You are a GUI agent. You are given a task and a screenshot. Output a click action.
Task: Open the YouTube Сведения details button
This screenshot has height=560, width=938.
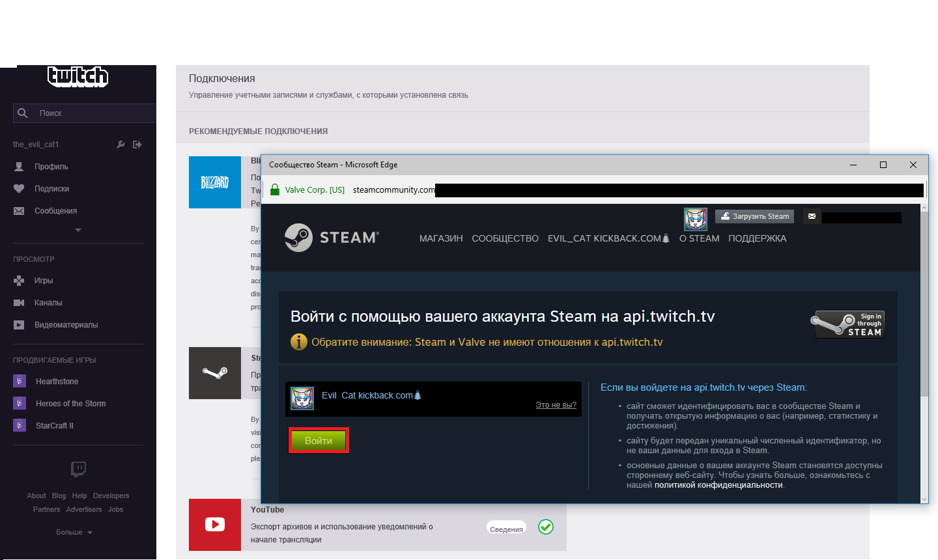coord(506,528)
